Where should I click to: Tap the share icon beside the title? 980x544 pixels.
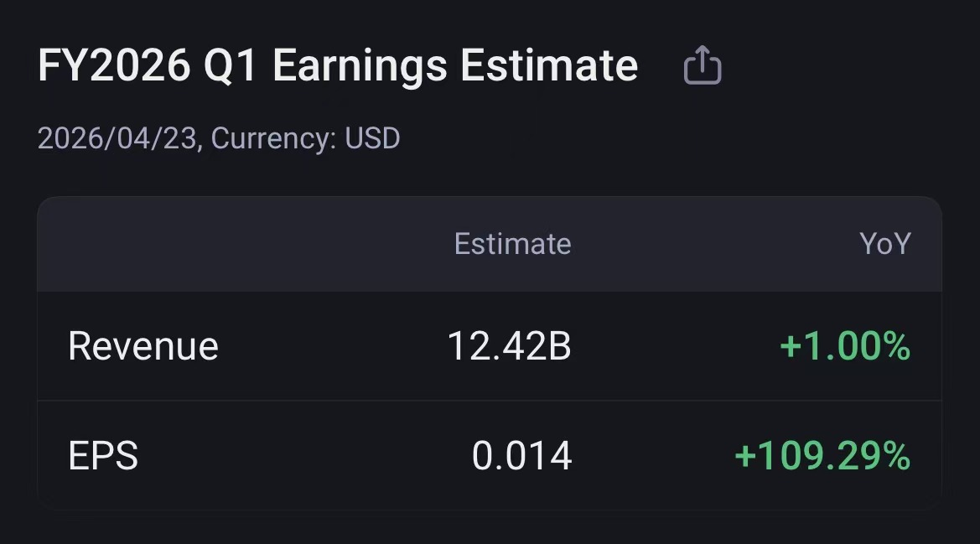click(703, 65)
